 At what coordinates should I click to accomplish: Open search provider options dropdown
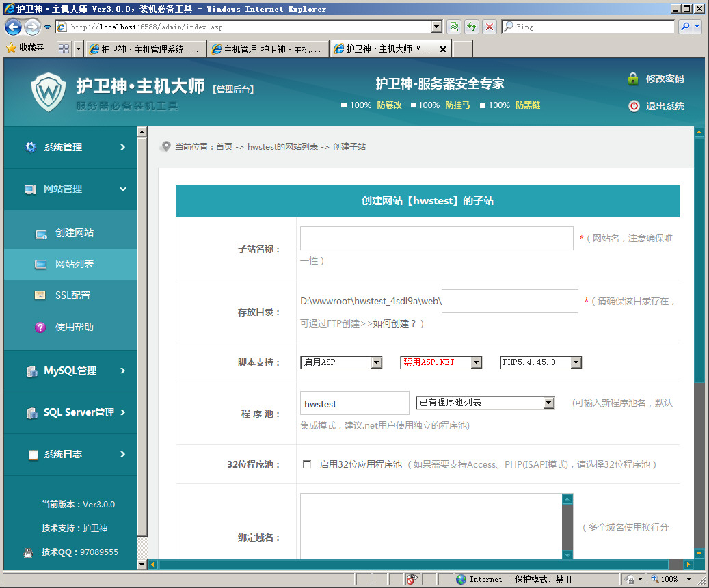tap(697, 27)
